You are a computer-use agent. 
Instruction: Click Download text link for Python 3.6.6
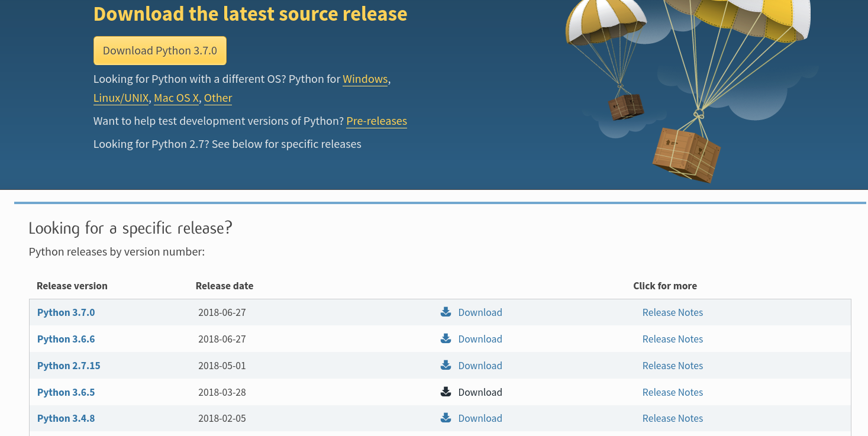pyautogui.click(x=480, y=339)
